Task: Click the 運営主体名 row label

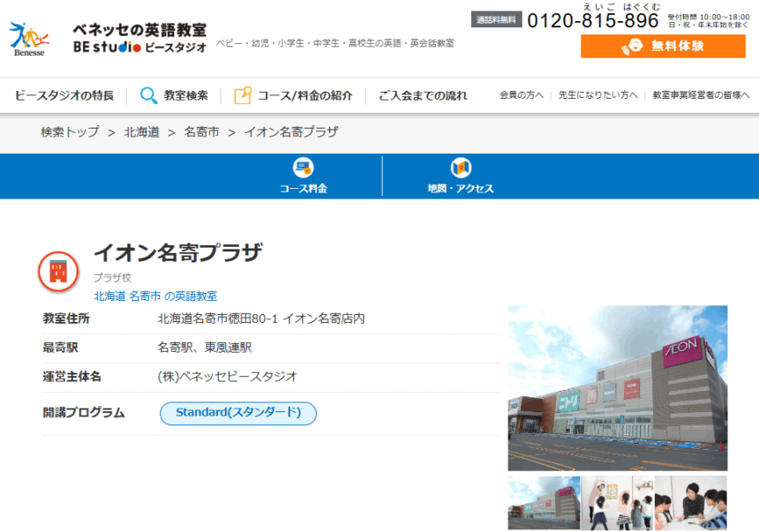Action: [x=72, y=377]
